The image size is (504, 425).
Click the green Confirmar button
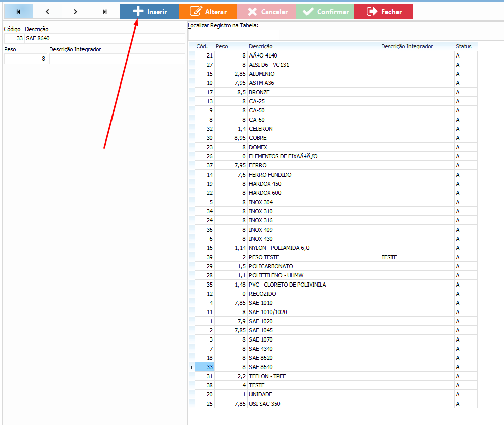click(x=325, y=11)
